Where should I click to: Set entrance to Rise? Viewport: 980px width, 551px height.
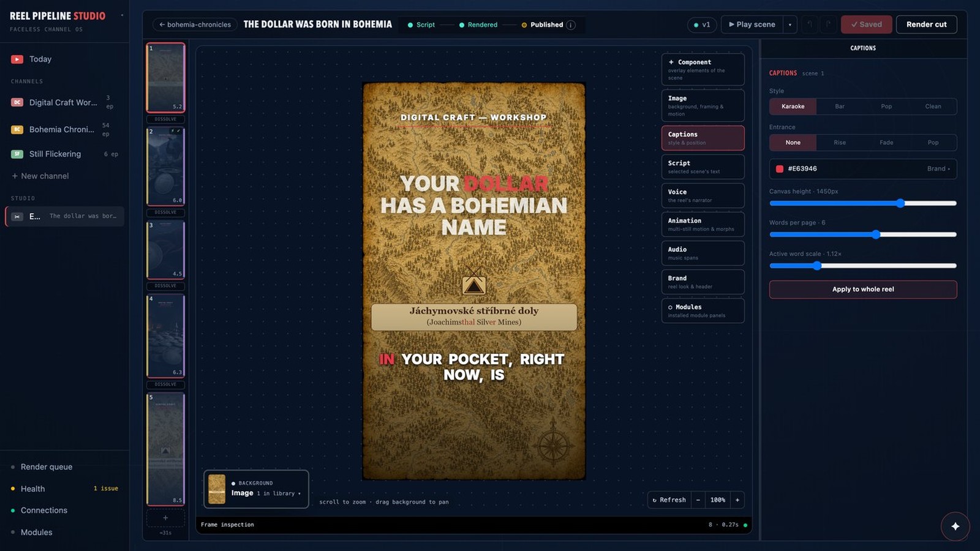pos(840,143)
